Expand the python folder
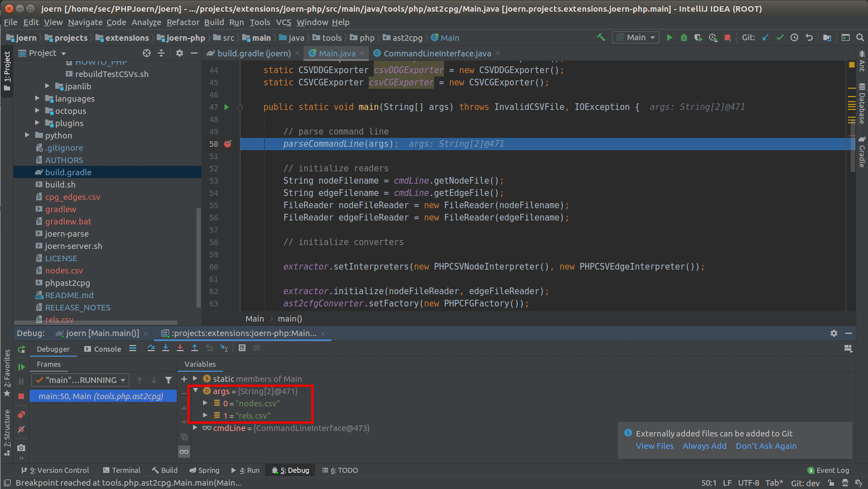 (27, 135)
